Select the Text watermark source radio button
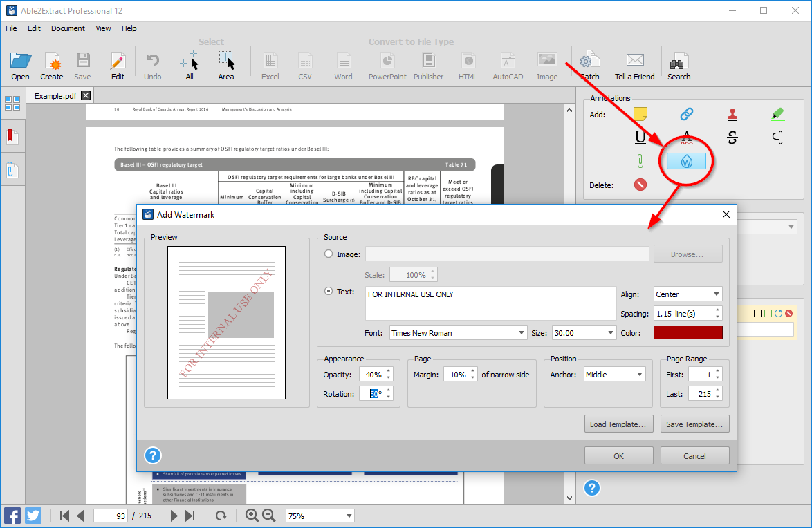 click(328, 290)
